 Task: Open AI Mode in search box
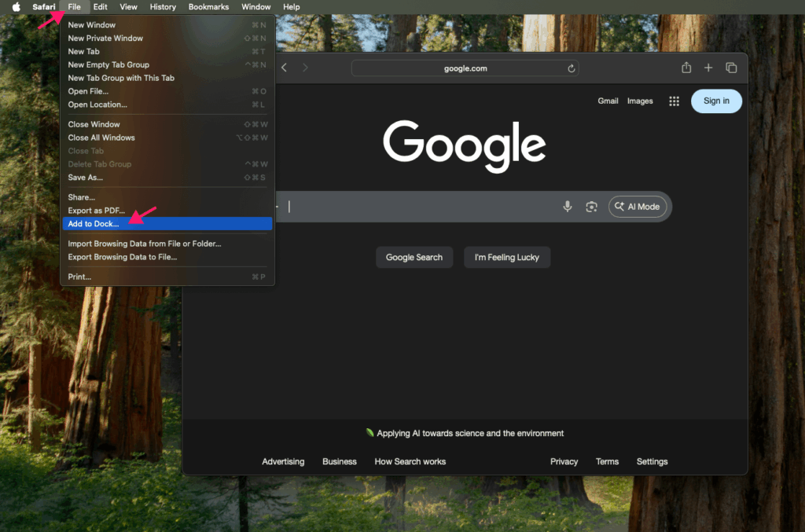tap(637, 206)
